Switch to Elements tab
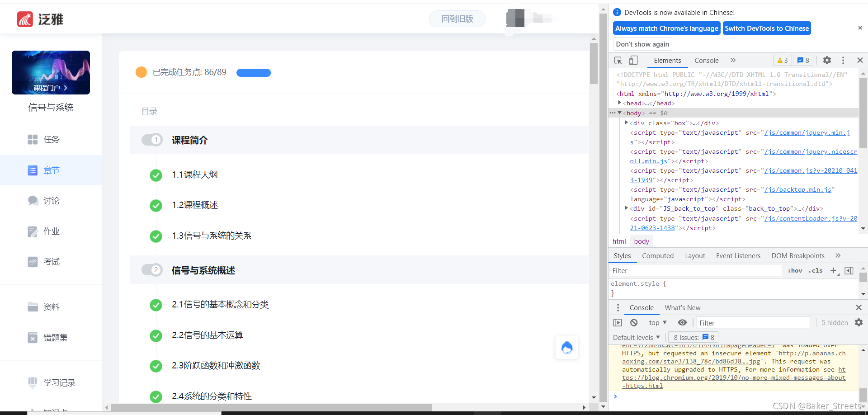Viewport: 868px width, 415px height. pyautogui.click(x=667, y=61)
